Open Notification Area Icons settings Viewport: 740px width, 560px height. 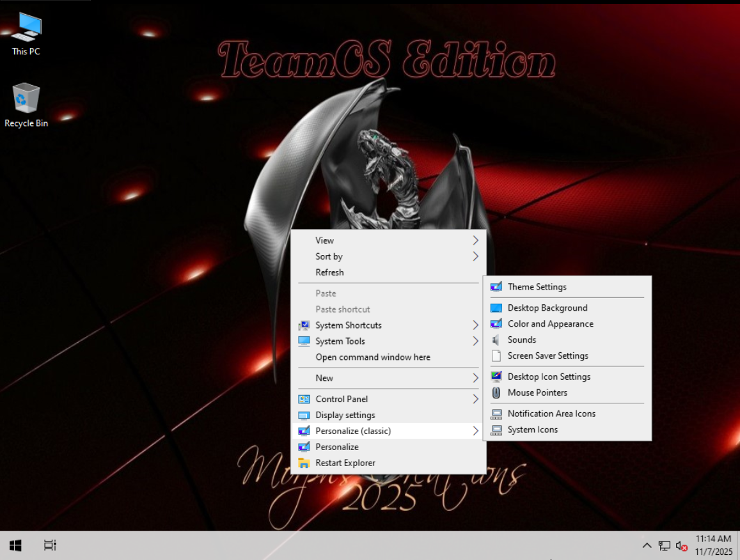(x=551, y=414)
